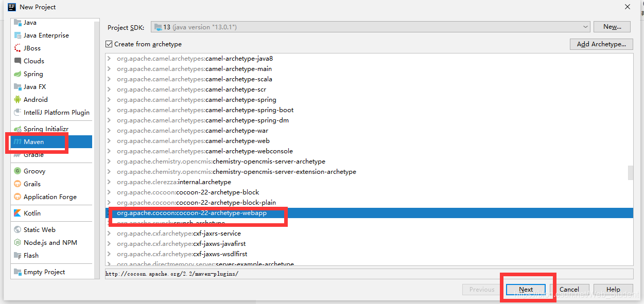Click the Groovy G icon
The image size is (644, 304).
(18, 171)
